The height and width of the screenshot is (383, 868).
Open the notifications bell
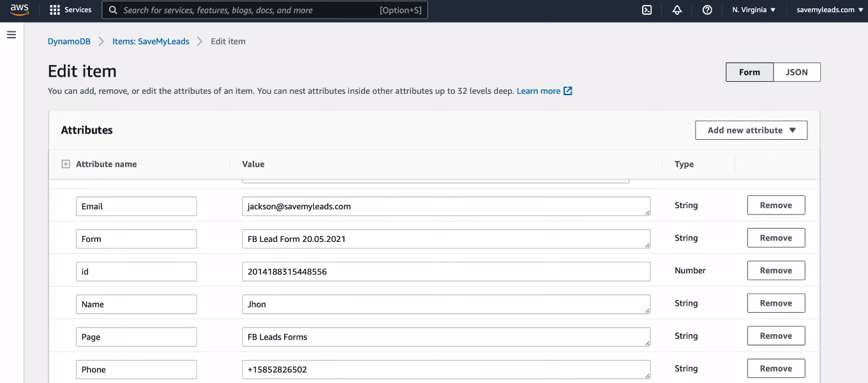point(677,10)
